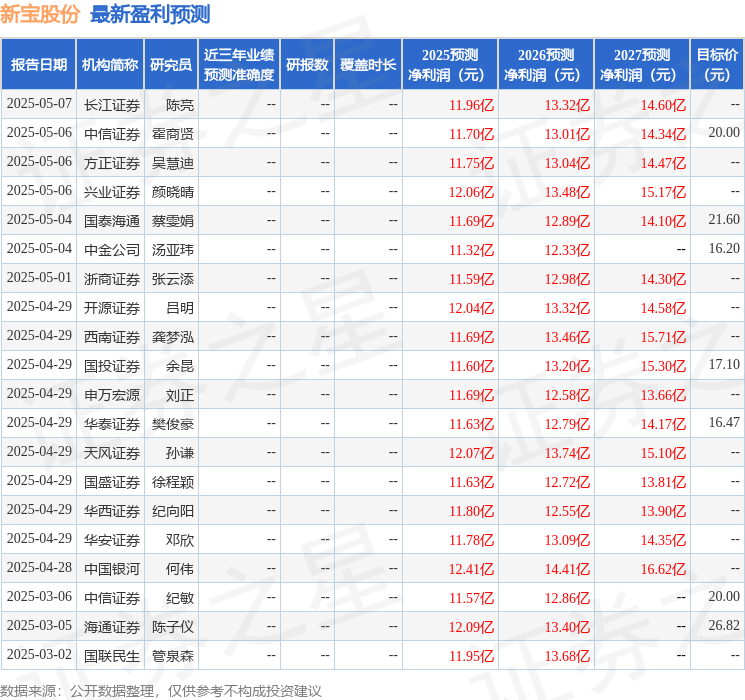The height and width of the screenshot is (700, 745).
Task: Select the 目标价 column header
Action: pos(716,65)
